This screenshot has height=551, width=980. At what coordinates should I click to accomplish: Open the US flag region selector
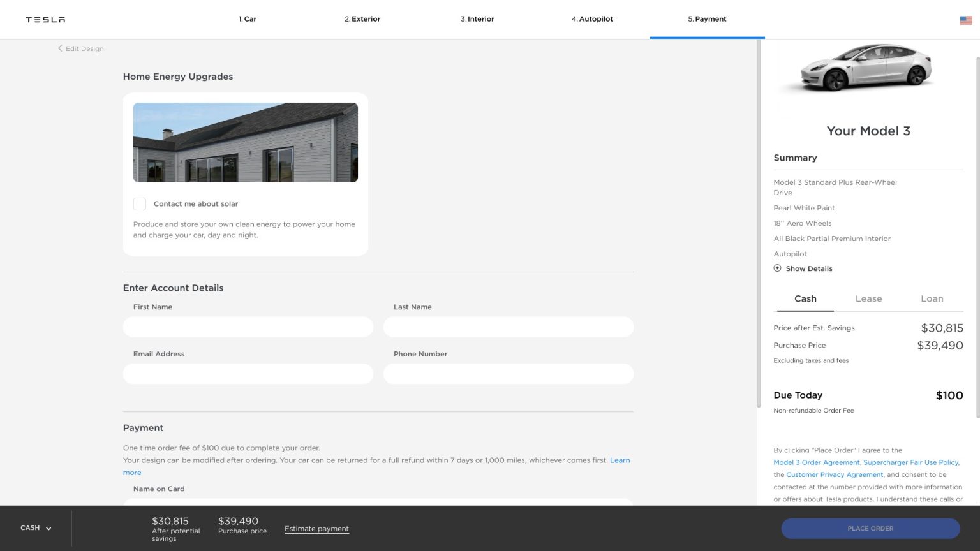(965, 20)
